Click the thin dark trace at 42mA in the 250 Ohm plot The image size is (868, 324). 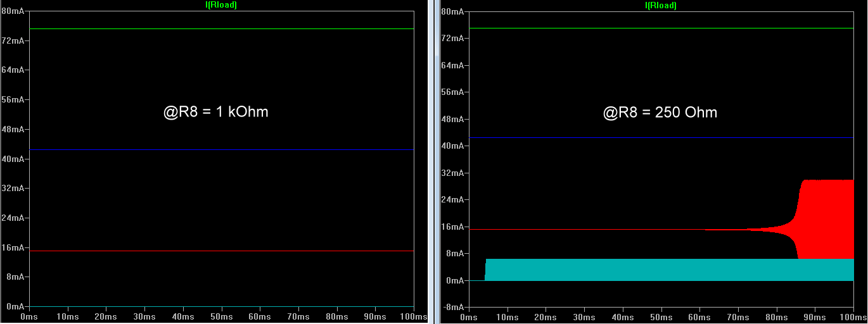661,137
